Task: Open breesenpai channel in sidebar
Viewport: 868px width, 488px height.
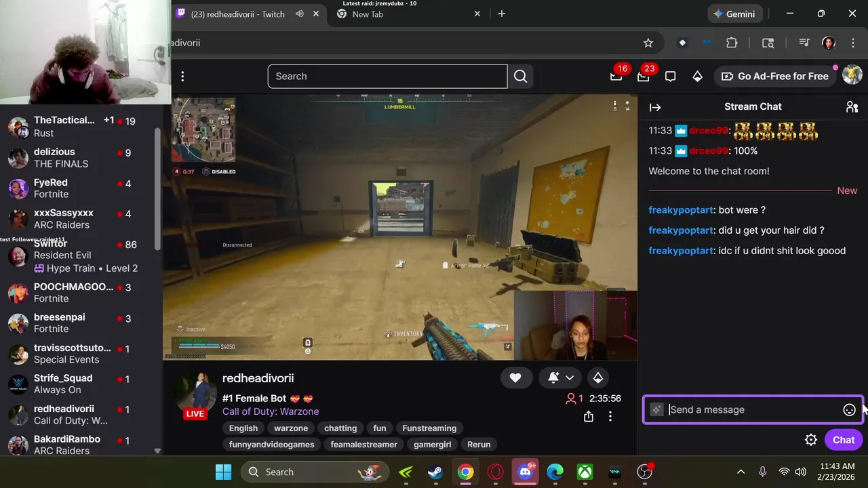Action: (80, 323)
